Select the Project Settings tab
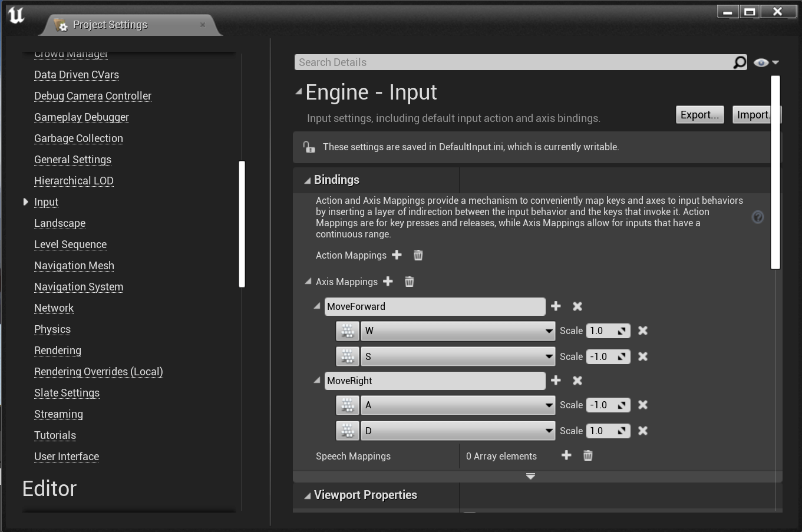The width and height of the screenshot is (802, 532). (110, 25)
